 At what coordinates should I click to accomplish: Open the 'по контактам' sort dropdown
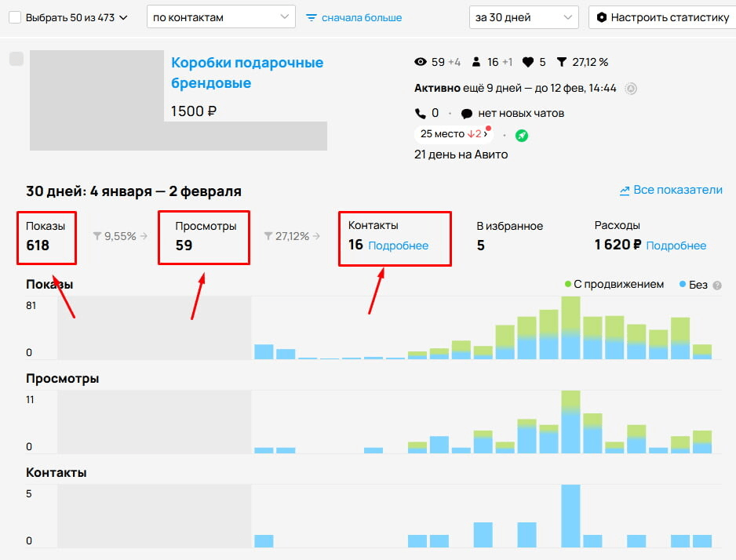(x=221, y=17)
